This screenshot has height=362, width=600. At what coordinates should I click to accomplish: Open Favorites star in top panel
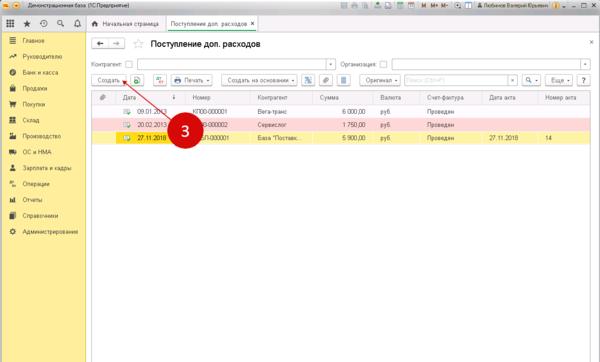(27, 24)
